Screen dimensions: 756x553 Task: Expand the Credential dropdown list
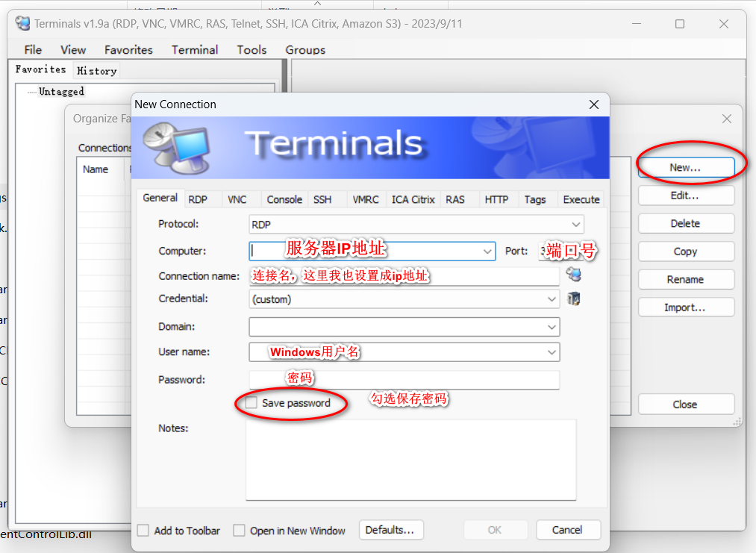pyautogui.click(x=552, y=299)
